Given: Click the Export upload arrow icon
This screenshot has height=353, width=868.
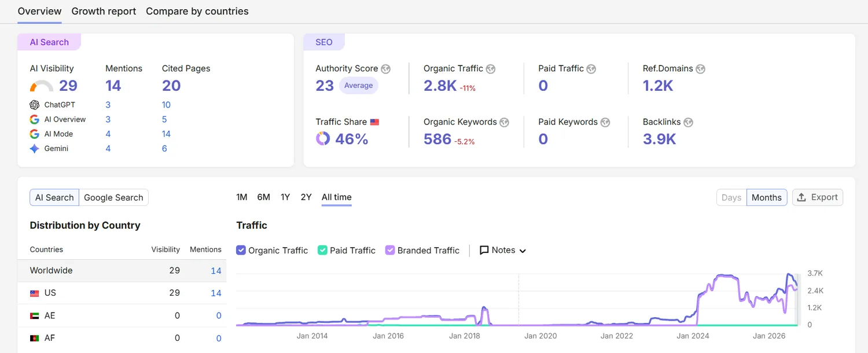Looking at the screenshot, I should pyautogui.click(x=801, y=197).
